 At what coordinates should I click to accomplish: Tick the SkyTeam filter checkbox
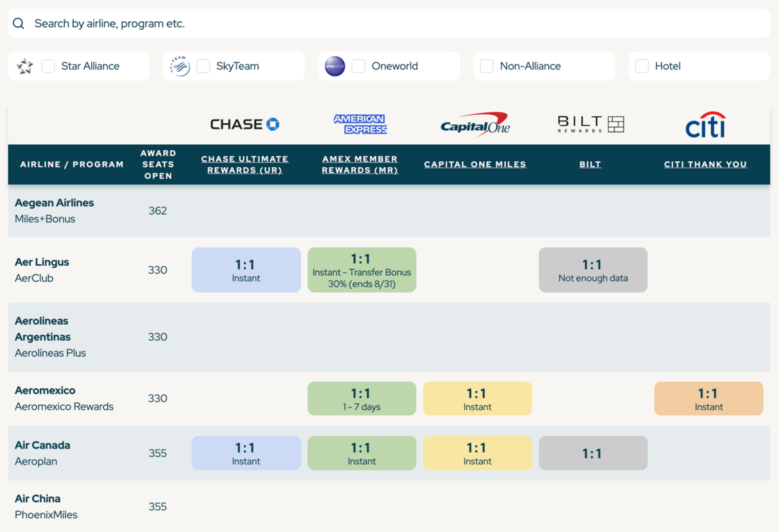pos(203,66)
